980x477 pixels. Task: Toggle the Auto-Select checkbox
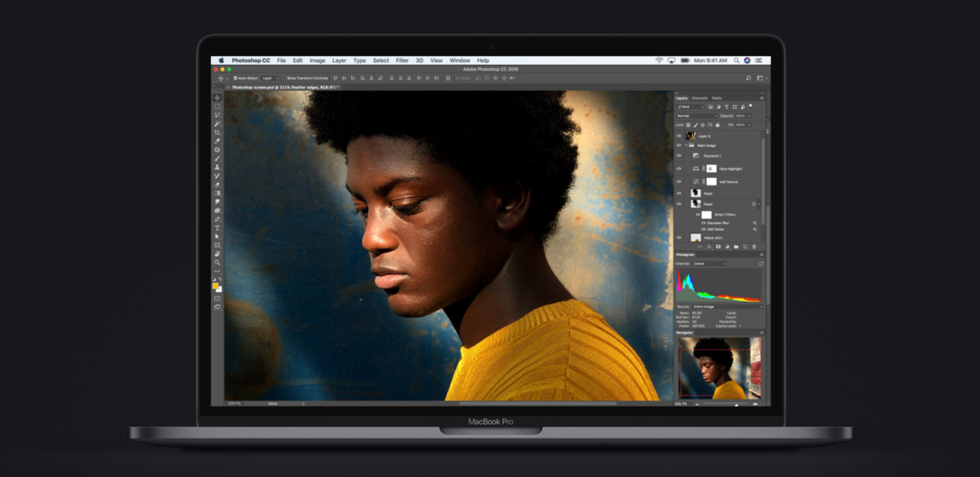point(235,78)
